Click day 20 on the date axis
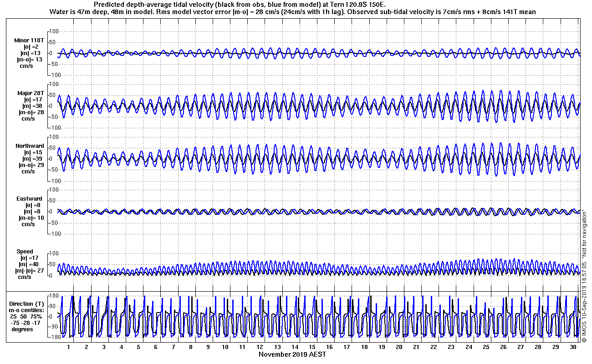 click(399, 347)
